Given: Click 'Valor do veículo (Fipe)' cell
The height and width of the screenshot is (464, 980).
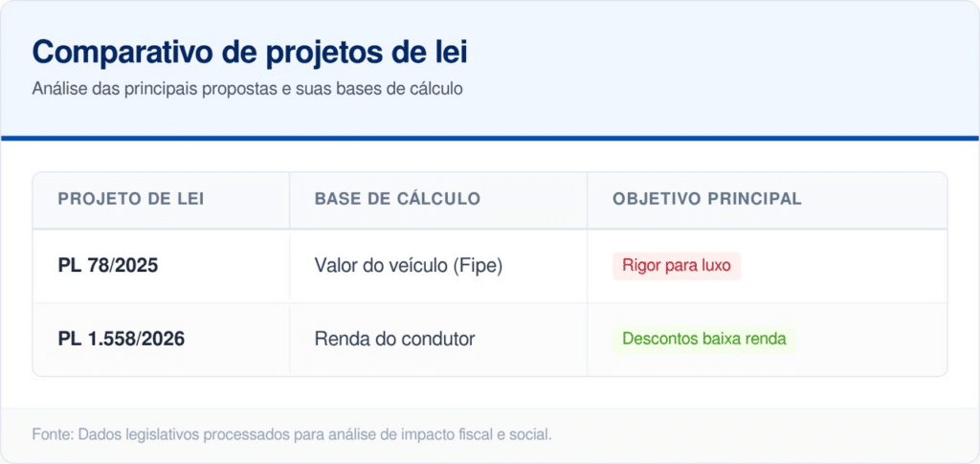Looking at the screenshot, I should click(409, 265).
